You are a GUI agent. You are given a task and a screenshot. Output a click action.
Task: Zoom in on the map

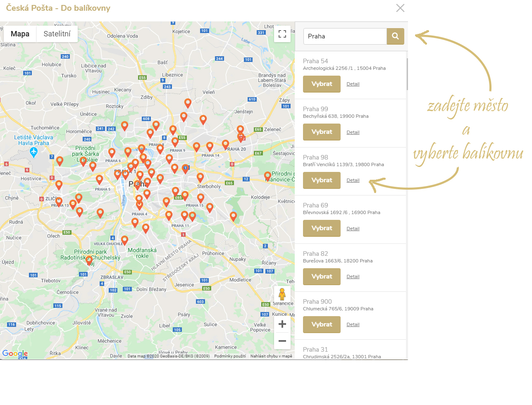(282, 324)
